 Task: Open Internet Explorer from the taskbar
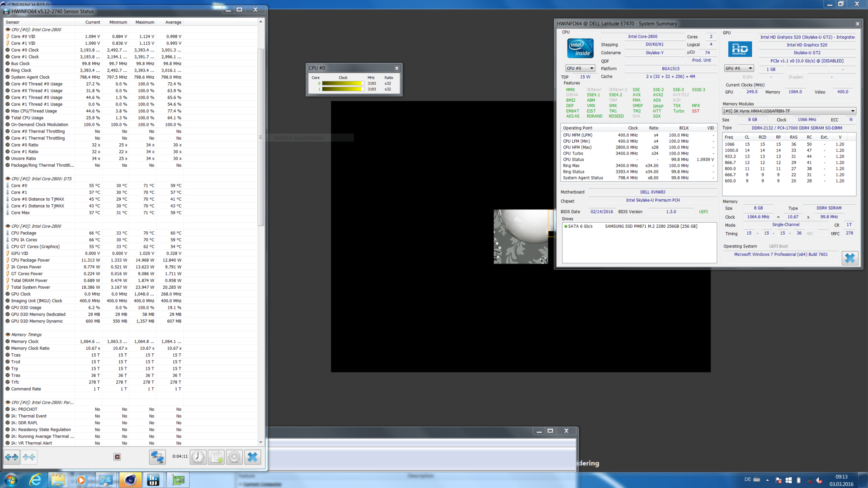pyautogui.click(x=35, y=480)
